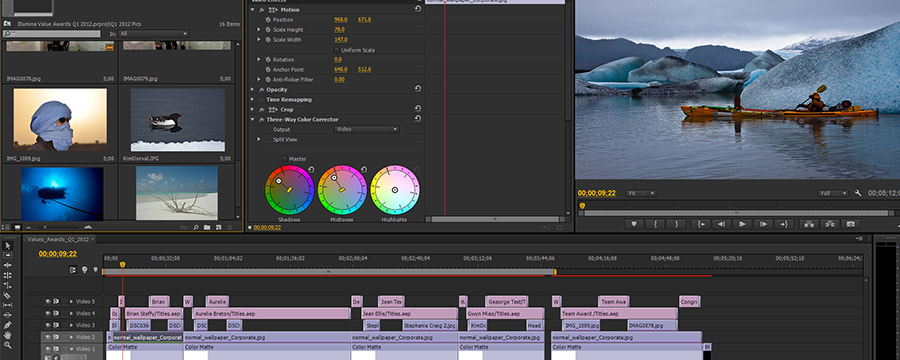Select the Ripple Edit tool
The width and height of the screenshot is (900, 360).
(x=7, y=265)
